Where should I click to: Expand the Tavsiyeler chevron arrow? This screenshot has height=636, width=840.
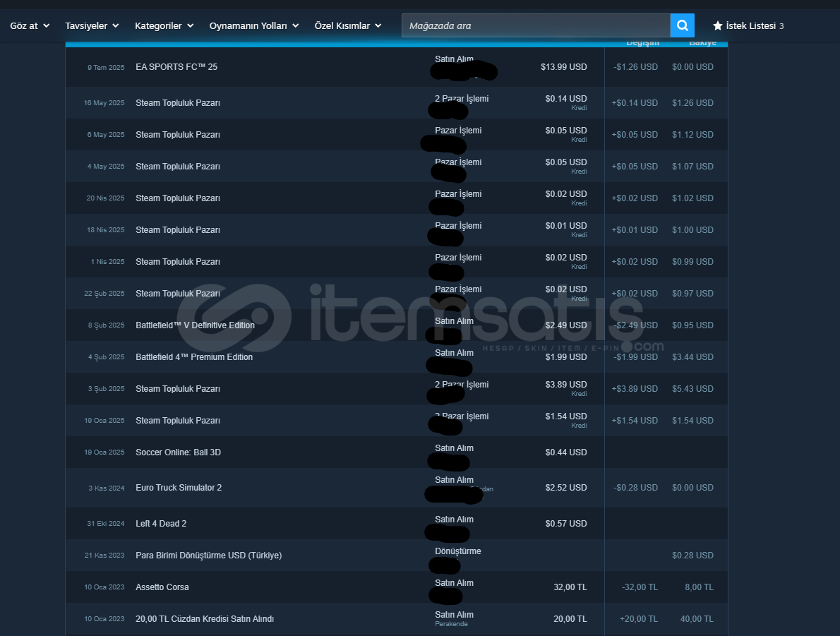click(x=115, y=25)
